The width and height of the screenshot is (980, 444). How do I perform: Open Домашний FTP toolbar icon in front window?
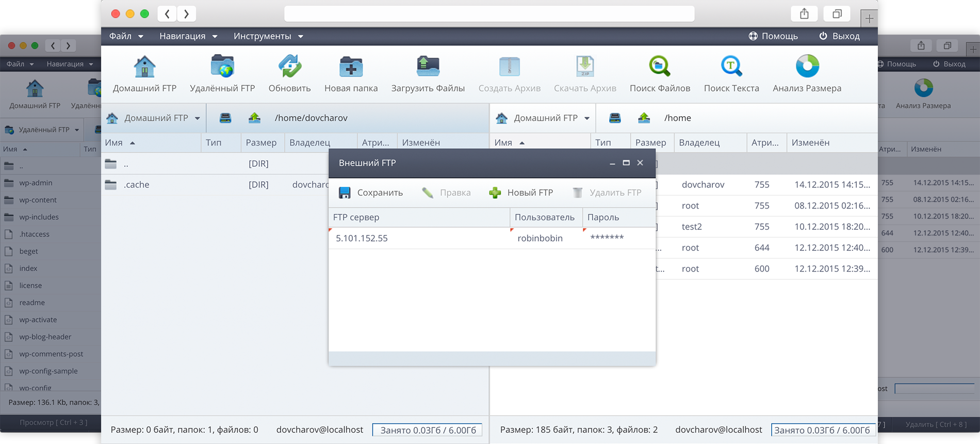144,67
